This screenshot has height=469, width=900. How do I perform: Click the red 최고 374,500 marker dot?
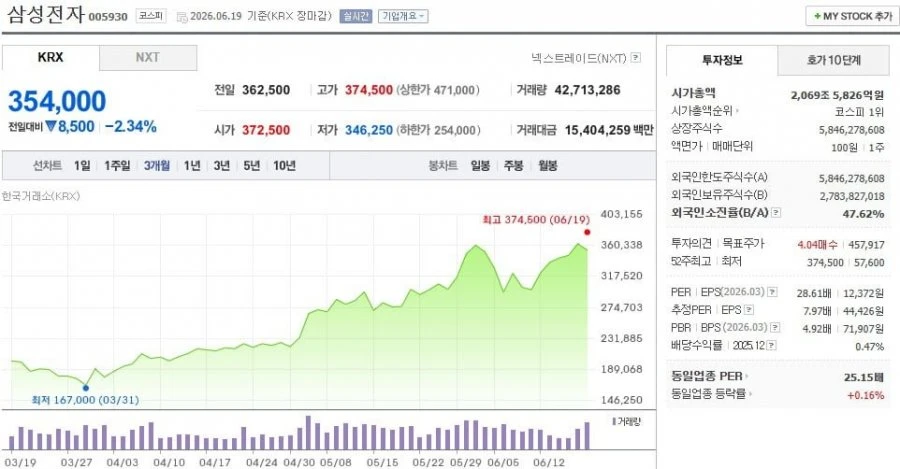tap(587, 232)
